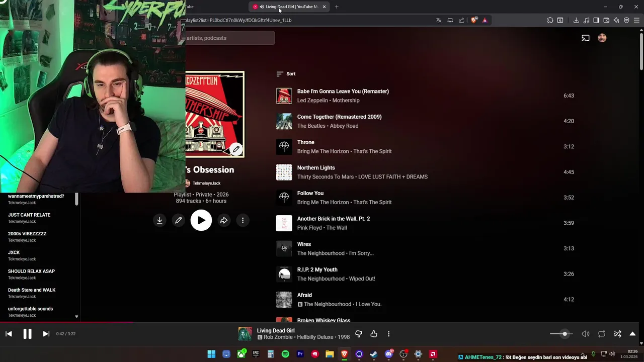
Task: Skip to the next track
Action: coord(46,334)
